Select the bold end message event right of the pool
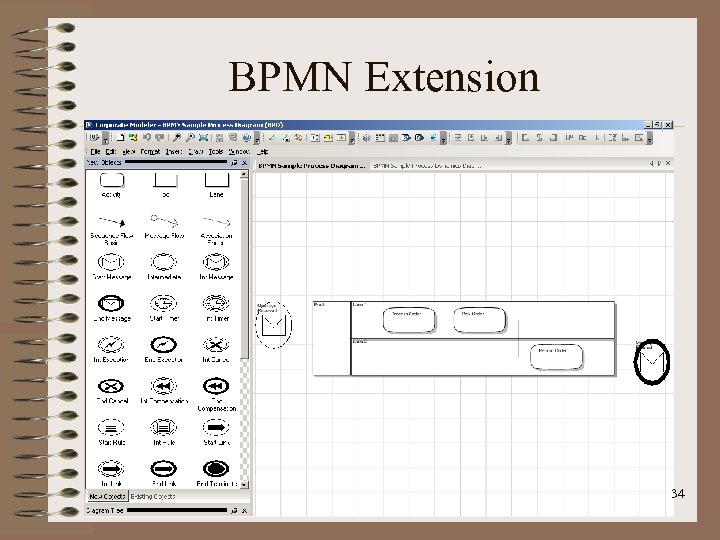 652,361
